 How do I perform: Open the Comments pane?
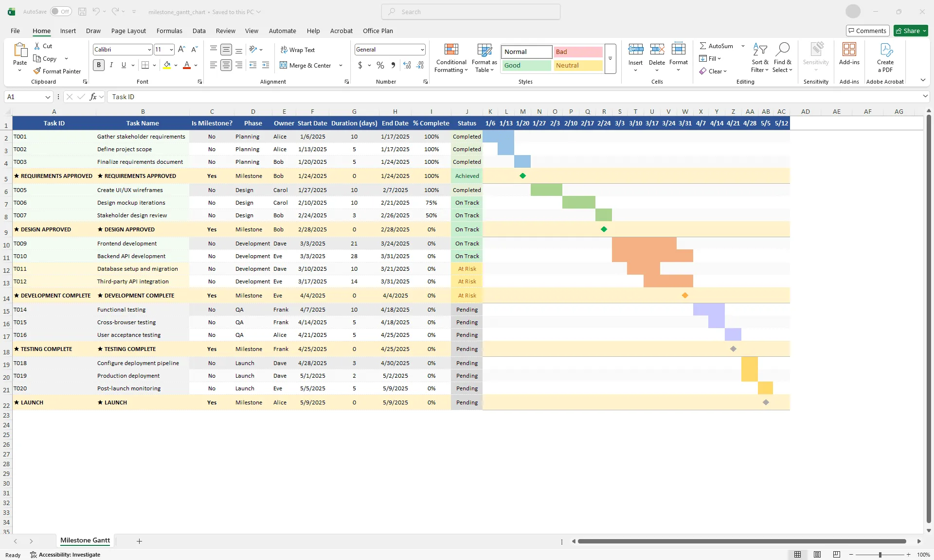click(868, 30)
